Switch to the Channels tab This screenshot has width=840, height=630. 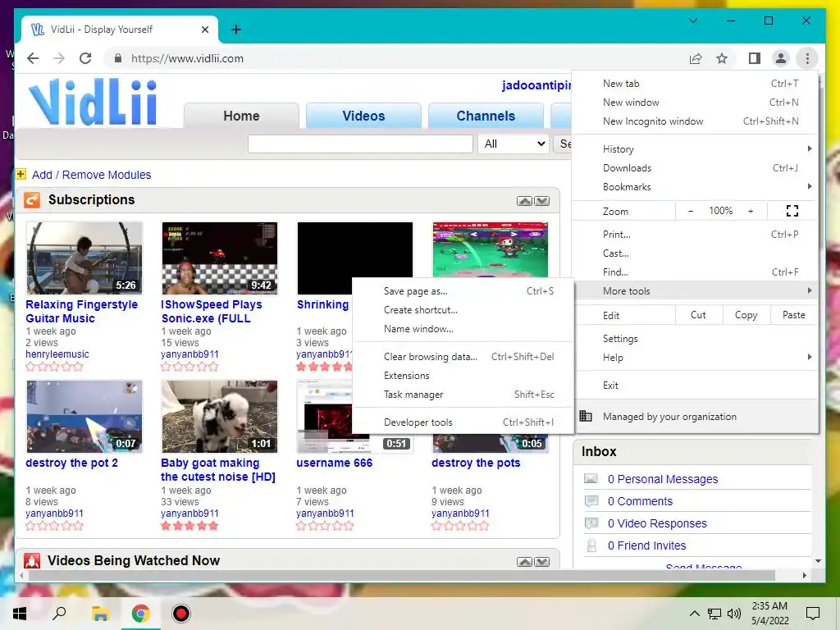click(486, 116)
